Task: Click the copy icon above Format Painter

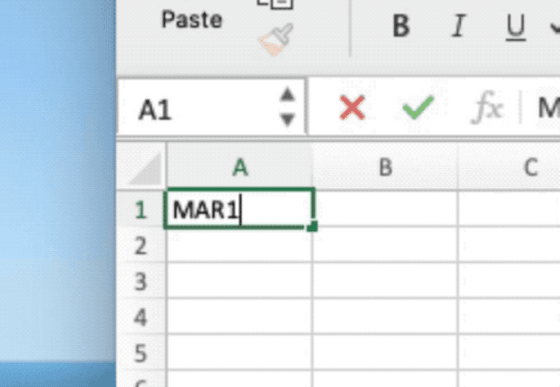Action: pos(275,4)
